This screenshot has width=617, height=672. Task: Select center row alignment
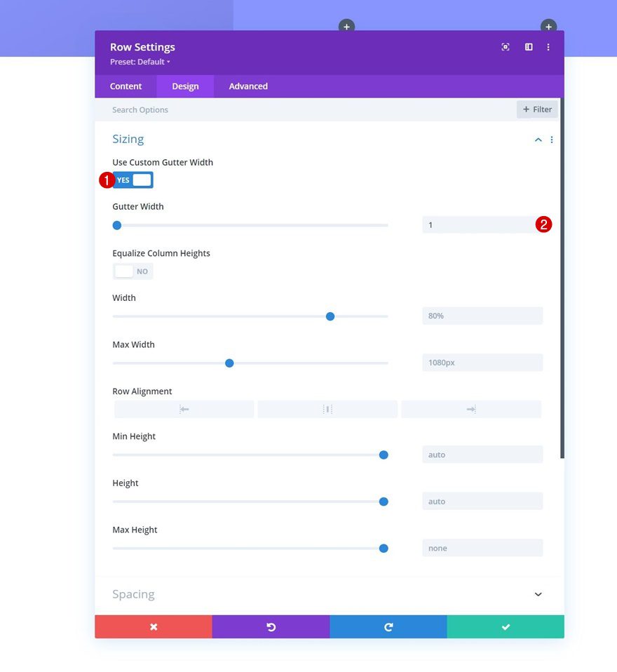pyautogui.click(x=327, y=409)
